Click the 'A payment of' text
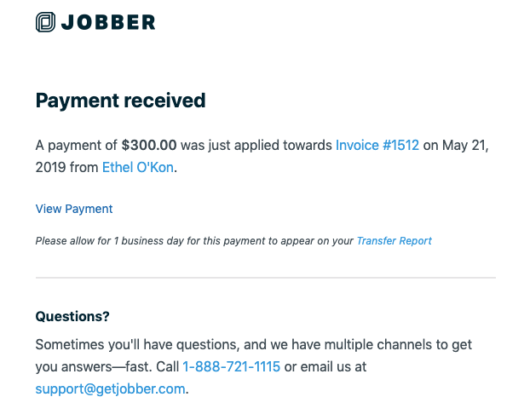The image size is (524, 420). (x=76, y=146)
